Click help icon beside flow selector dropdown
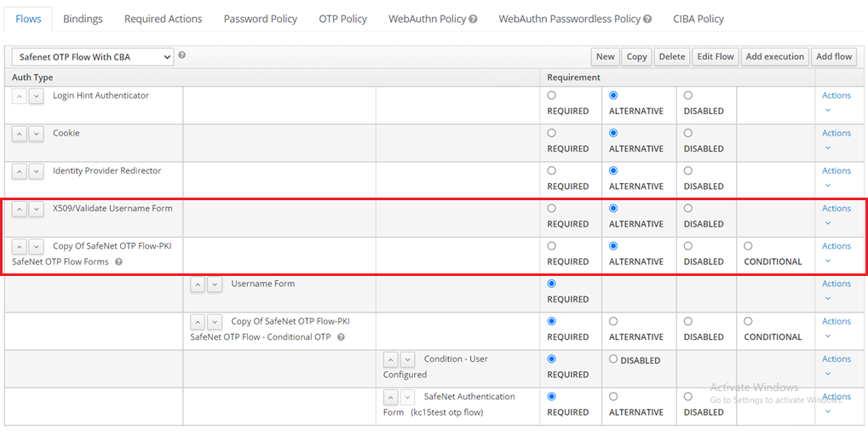The image size is (868, 431). click(x=181, y=55)
